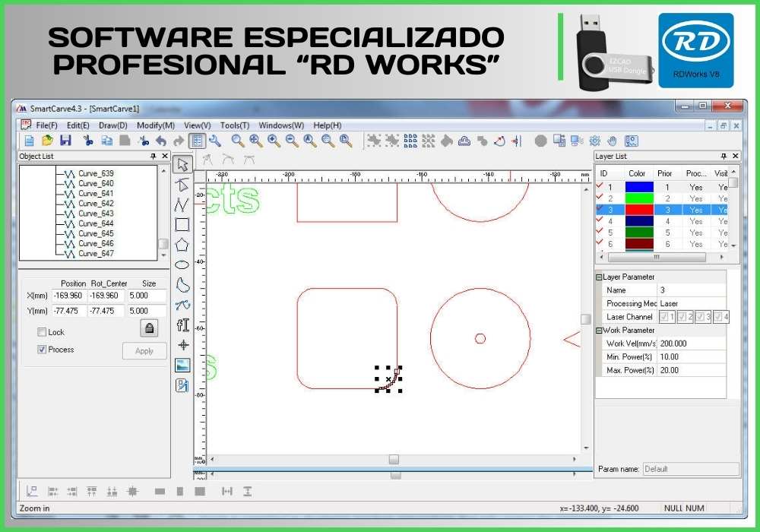
Task: Click the Proc... column header
Action: point(696,173)
